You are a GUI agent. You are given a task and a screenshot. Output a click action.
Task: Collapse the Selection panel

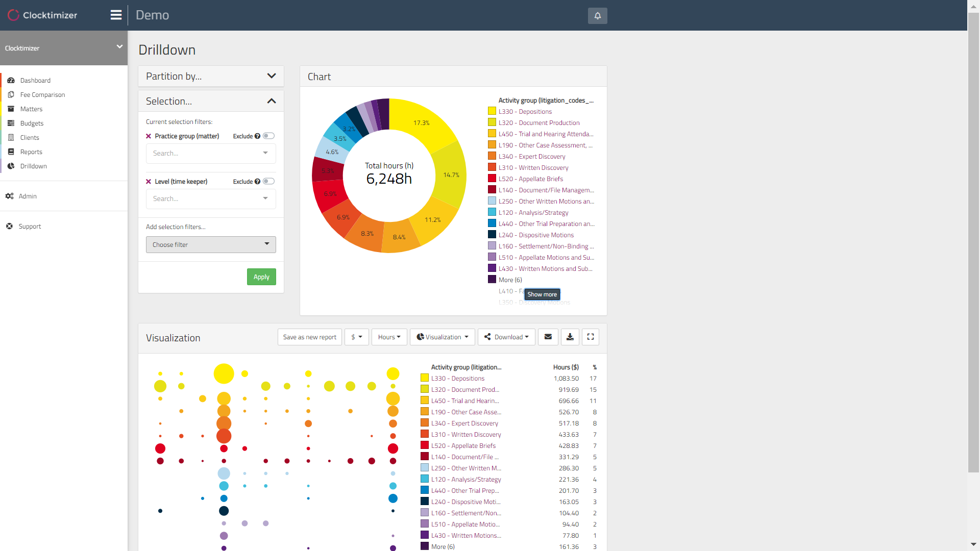click(271, 101)
